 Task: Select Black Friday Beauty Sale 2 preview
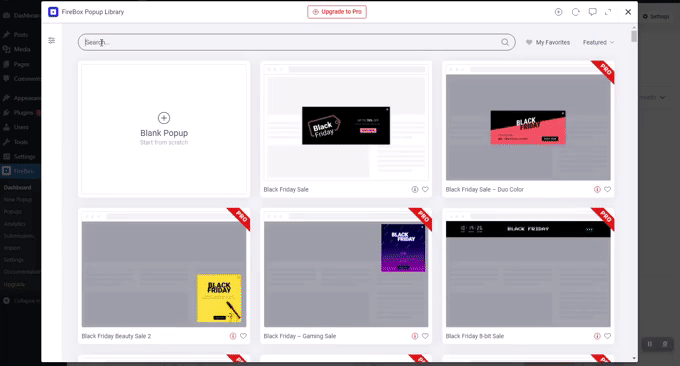coord(164,270)
